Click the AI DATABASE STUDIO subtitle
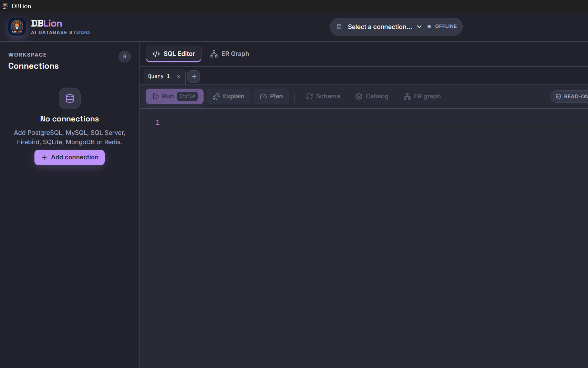The image size is (588, 368). point(60,32)
